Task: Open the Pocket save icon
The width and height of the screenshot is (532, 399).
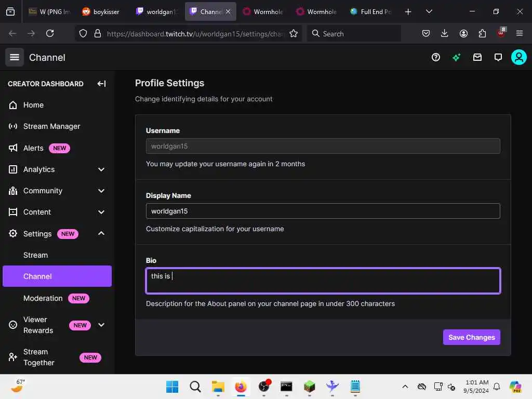Action: 426,33
